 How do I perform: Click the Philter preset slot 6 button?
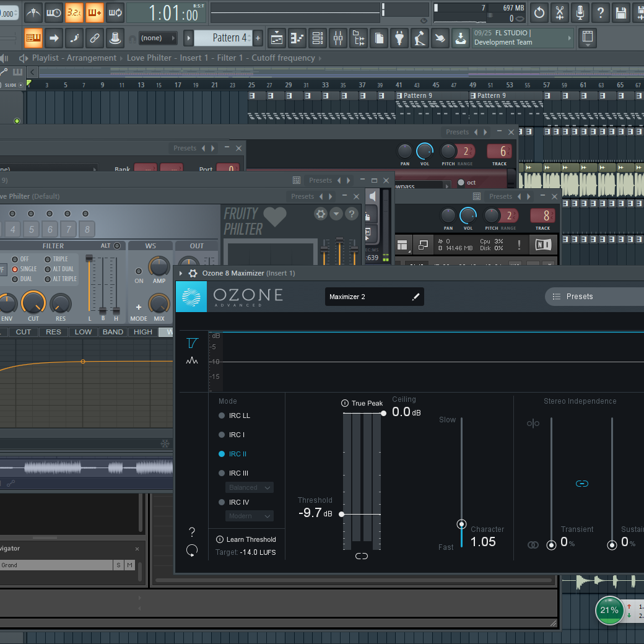(50, 229)
